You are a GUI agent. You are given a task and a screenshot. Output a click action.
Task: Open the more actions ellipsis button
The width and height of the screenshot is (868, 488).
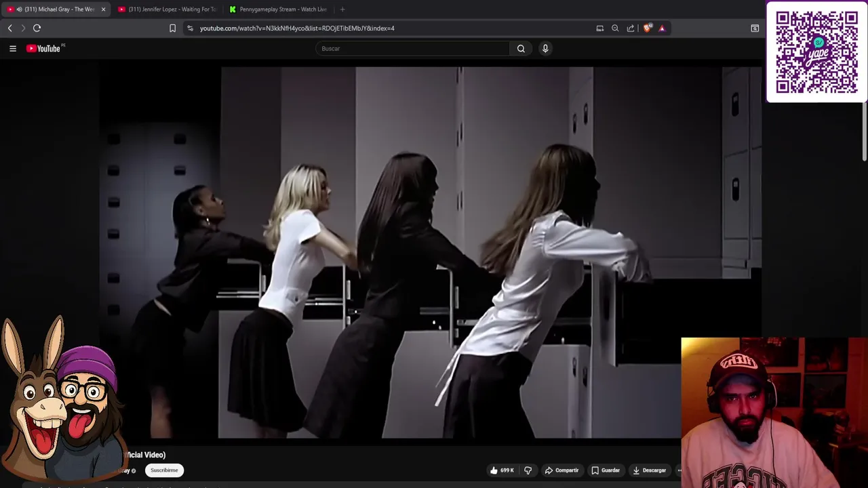click(x=679, y=470)
